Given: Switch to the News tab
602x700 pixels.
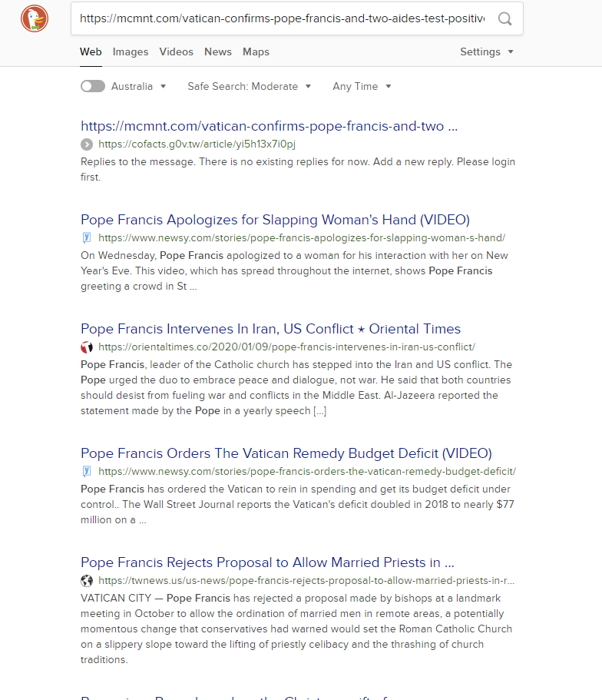Looking at the screenshot, I should coord(218,51).
